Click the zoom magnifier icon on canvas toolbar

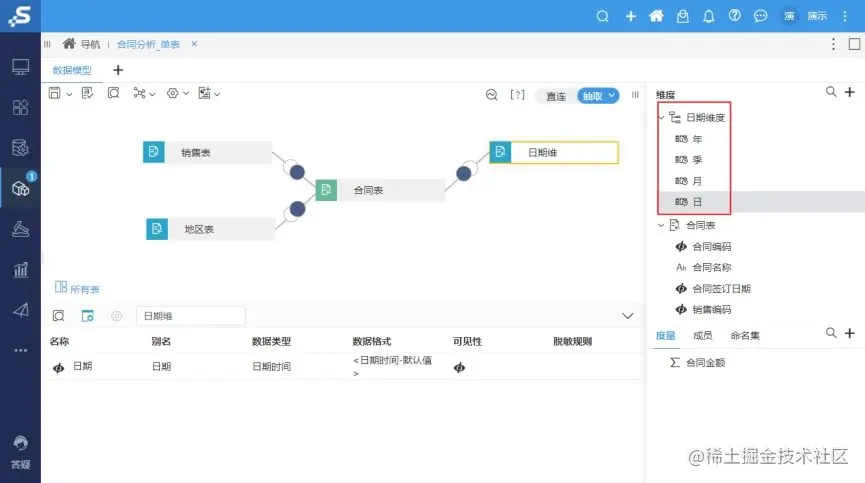(492, 95)
